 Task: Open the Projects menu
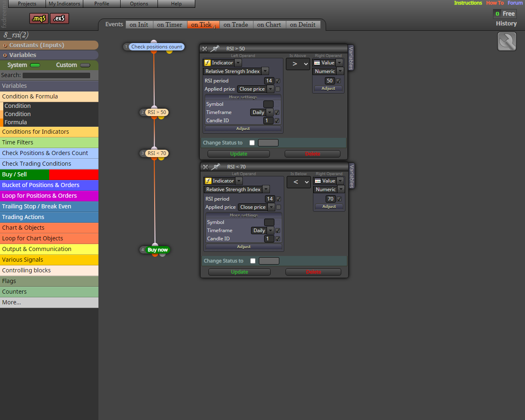27,4
